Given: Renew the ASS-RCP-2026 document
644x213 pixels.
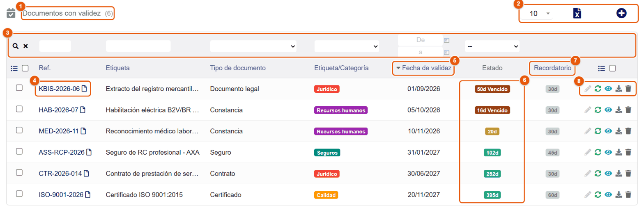Looking at the screenshot, I should [598, 152].
